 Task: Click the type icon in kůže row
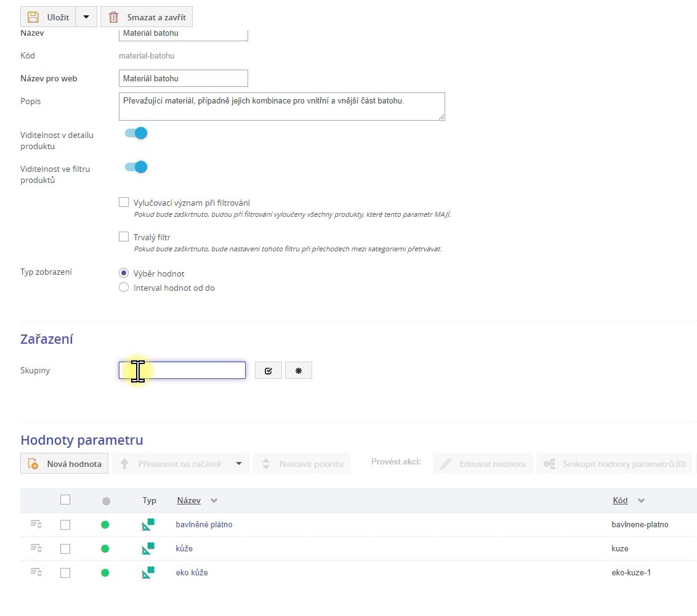(x=148, y=548)
